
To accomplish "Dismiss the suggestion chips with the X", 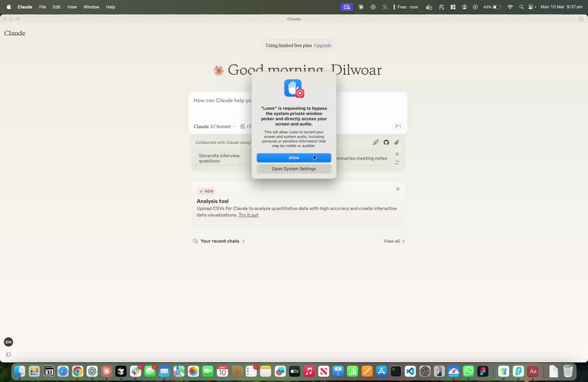I will [x=397, y=154].
